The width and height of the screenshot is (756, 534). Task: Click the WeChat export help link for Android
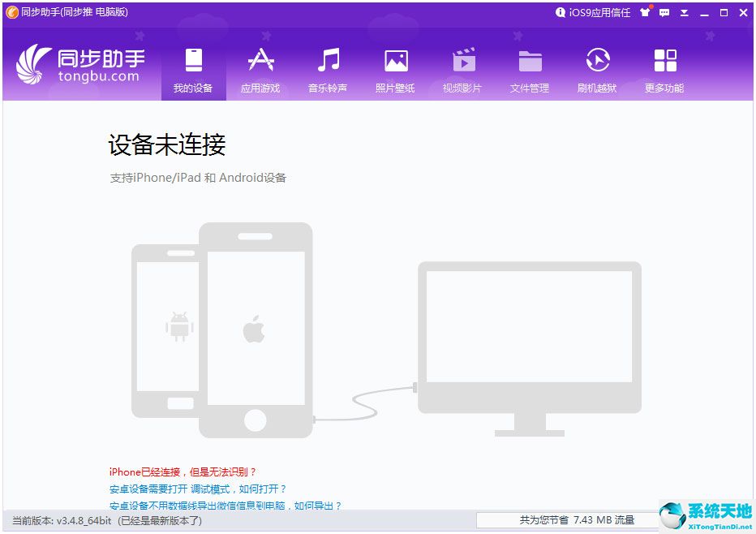click(x=226, y=505)
